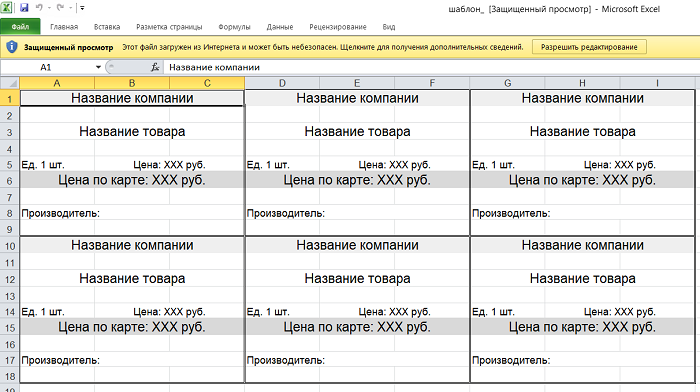Image resolution: width=700 pixels, height=392 pixels.
Task: Select column A header
Action: [x=57, y=83]
